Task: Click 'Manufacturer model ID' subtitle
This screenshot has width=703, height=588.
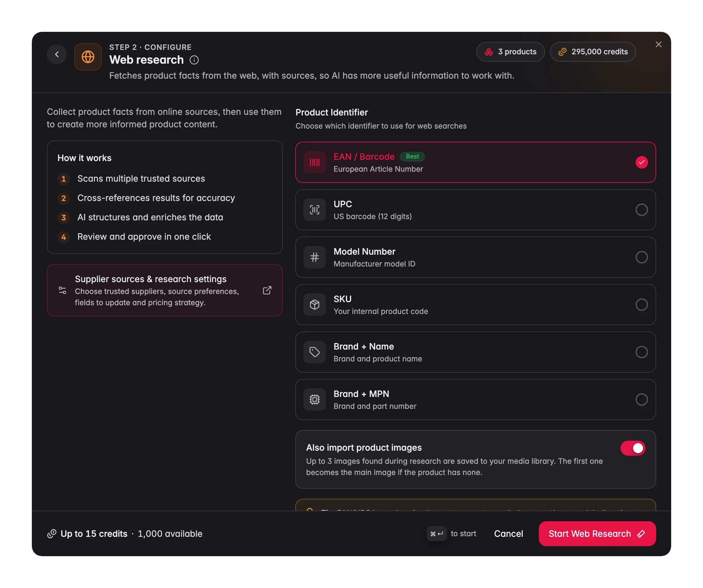Action: [x=374, y=264]
